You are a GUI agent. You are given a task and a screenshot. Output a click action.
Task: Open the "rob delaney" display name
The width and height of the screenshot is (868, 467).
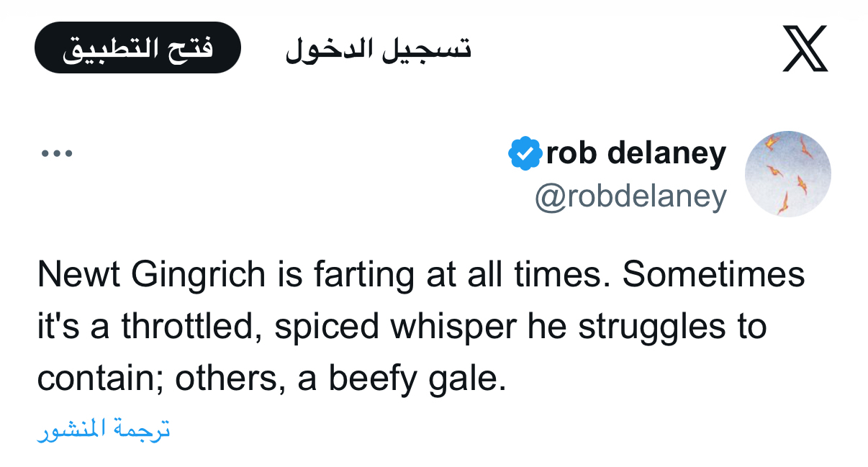pyautogui.click(x=636, y=153)
